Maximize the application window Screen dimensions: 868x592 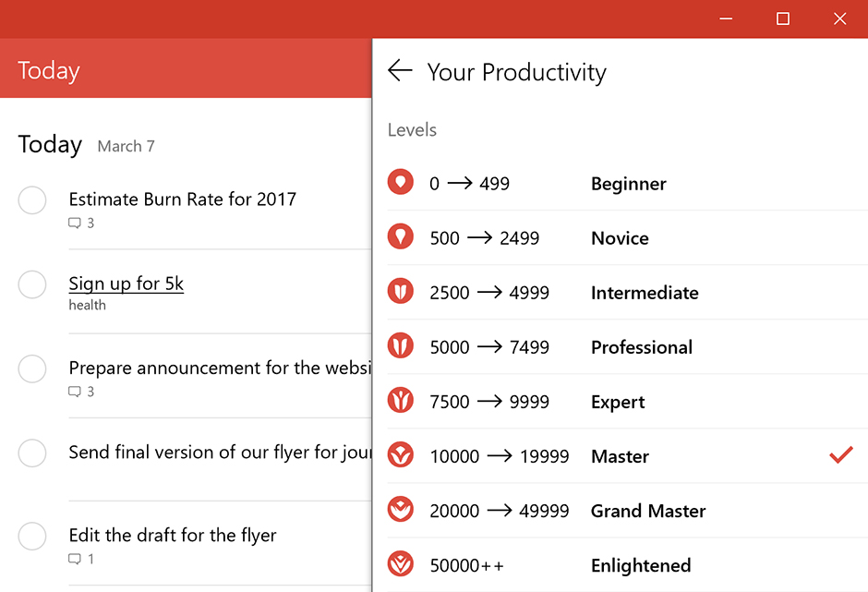coord(783,18)
